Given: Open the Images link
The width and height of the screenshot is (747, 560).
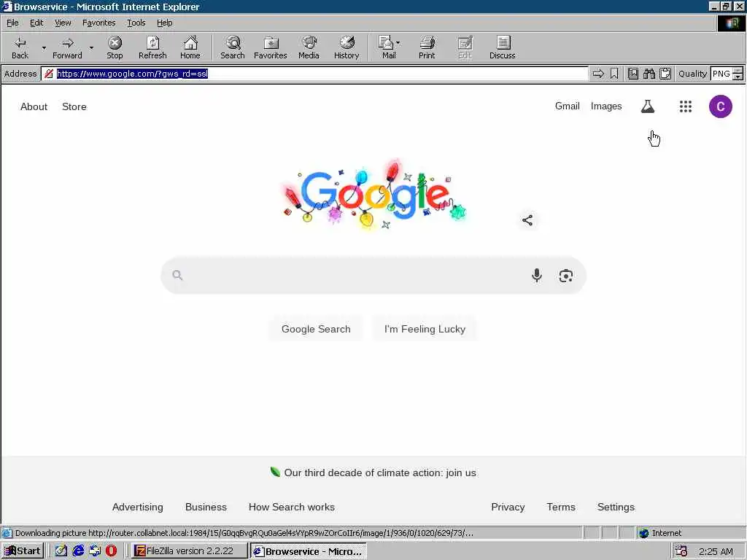Looking at the screenshot, I should pyautogui.click(x=606, y=106).
